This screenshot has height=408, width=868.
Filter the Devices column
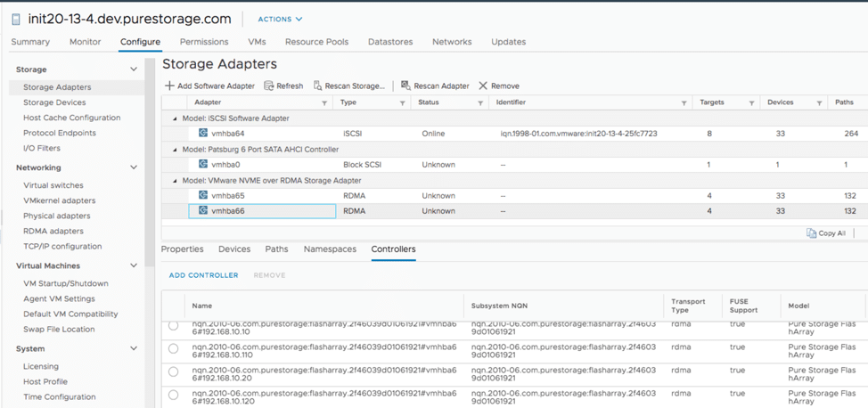click(819, 103)
